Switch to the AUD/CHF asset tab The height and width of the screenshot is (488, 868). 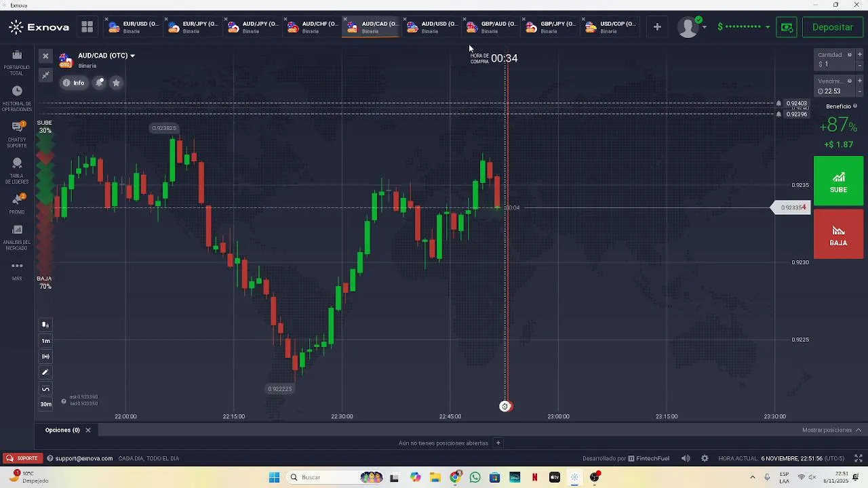click(x=313, y=27)
